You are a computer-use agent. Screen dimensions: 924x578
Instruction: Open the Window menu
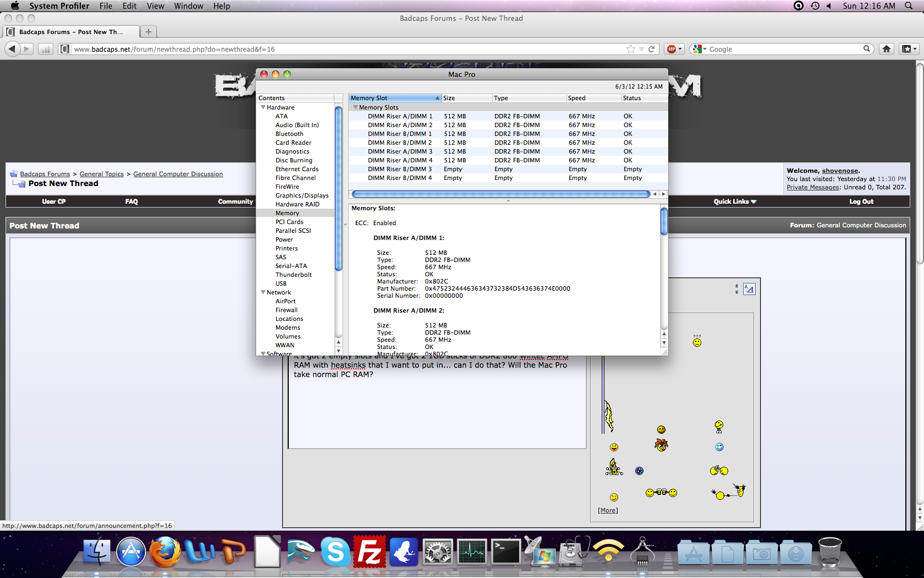(x=188, y=6)
